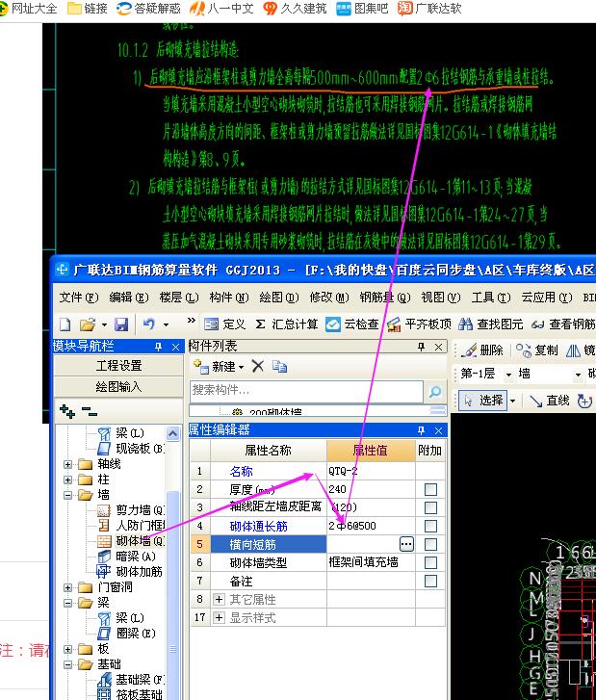Click the Undo arrow icon
Screen dimensions: 596x700
(x=149, y=324)
